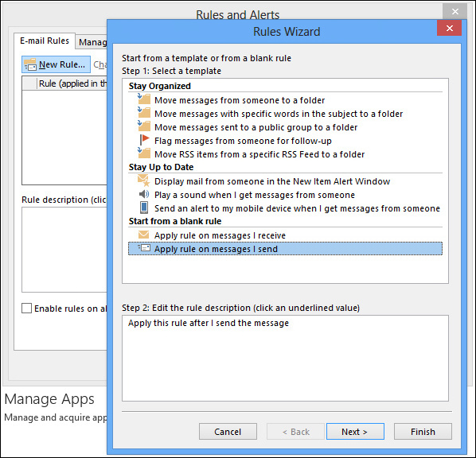The height and width of the screenshot is (458, 476).
Task: Open the partially hidden Manage tab
Action: 92,42
